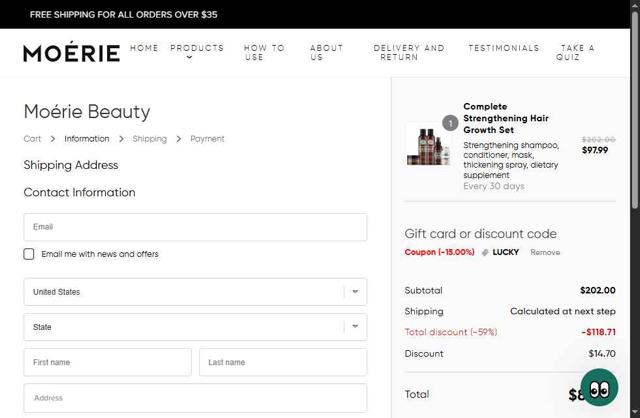Open the United States country dropdown
Screen dimensions: 640x418
coord(195,292)
